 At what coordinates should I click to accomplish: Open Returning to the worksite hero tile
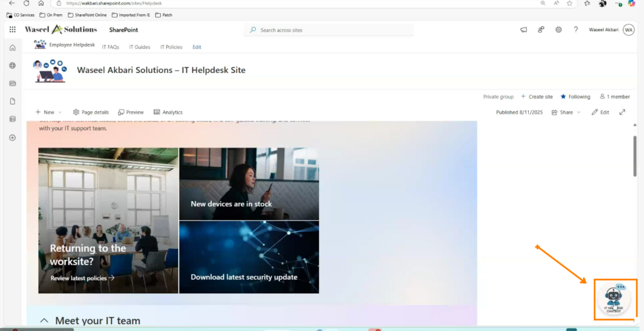[108, 220]
